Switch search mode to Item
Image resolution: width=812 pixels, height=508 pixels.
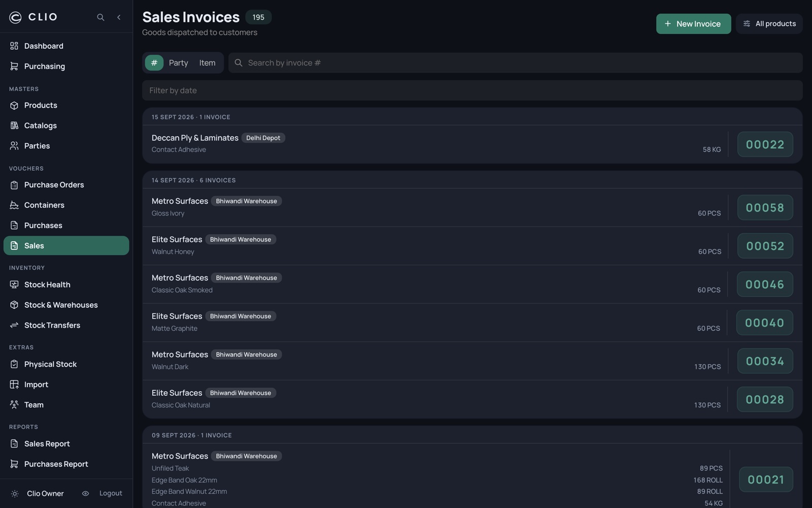click(207, 63)
